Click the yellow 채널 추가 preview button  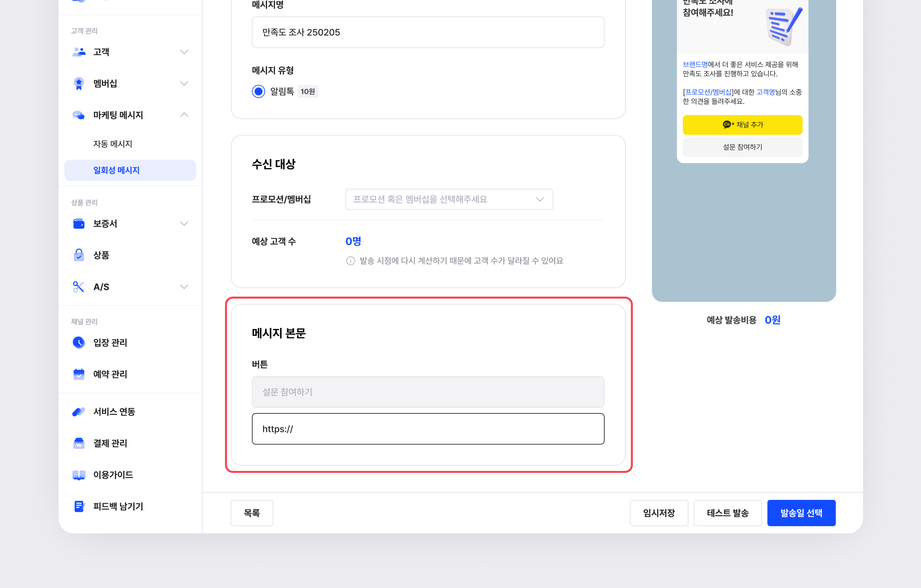coord(742,125)
